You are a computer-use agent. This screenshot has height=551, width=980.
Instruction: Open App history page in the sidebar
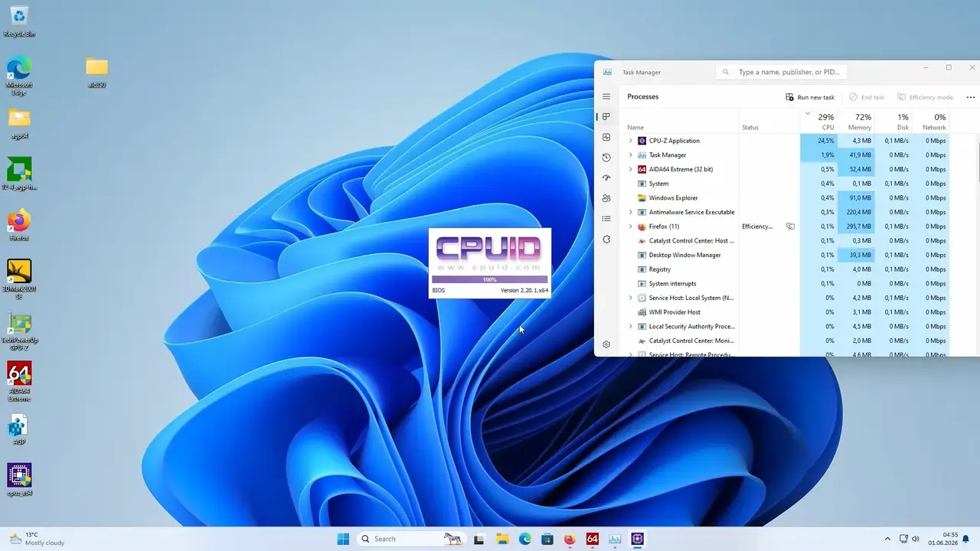click(x=606, y=158)
